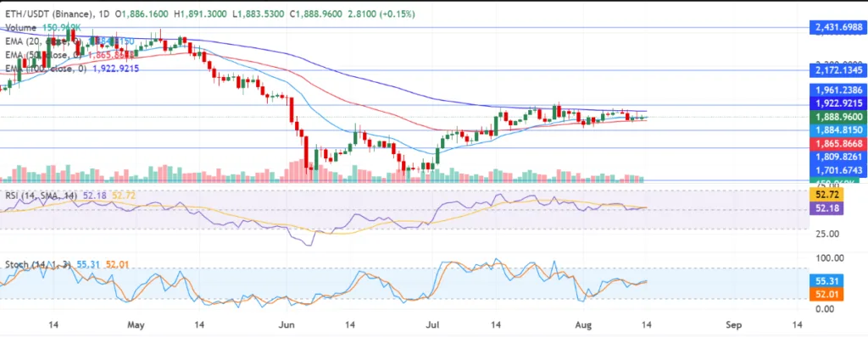Click the low value L1,883.5300

(258, 15)
